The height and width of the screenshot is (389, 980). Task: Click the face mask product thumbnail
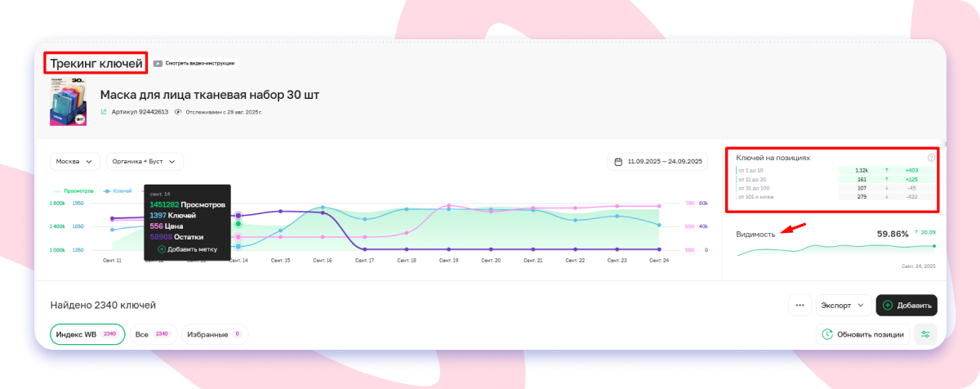pyautogui.click(x=69, y=103)
